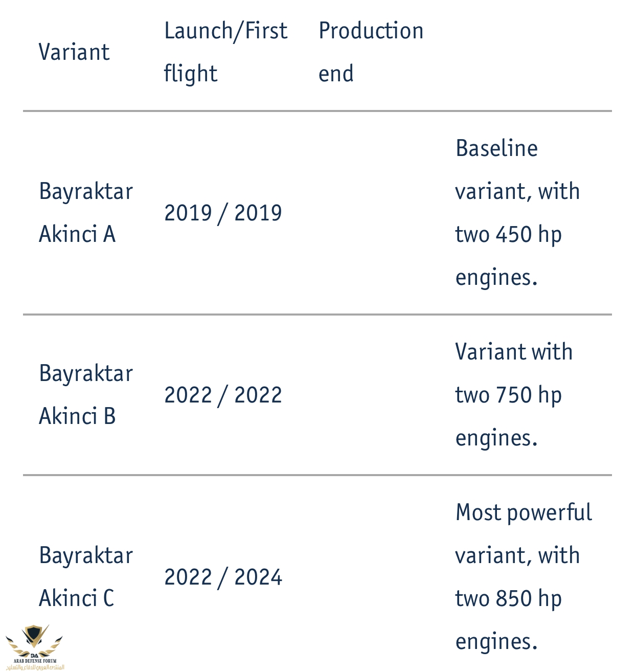Click the Variant column header
Image resolution: width=635 pixels, height=672 pixels.
(74, 52)
